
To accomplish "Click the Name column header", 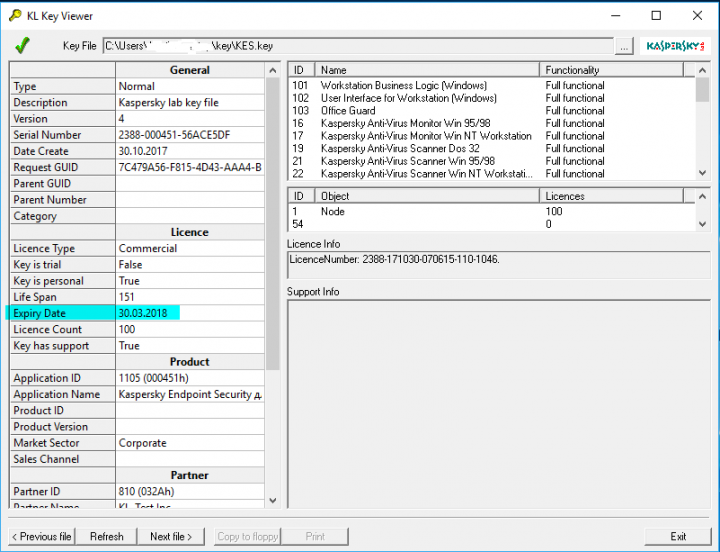I will [427, 70].
